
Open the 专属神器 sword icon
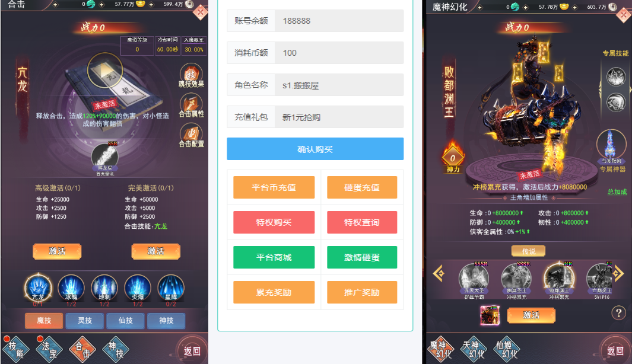pos(611,147)
